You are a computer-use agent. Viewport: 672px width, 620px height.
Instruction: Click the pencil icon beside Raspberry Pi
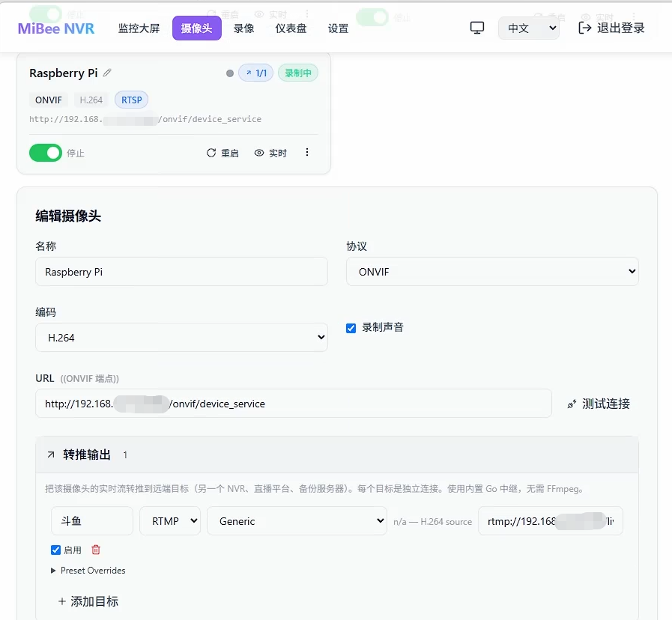click(107, 73)
